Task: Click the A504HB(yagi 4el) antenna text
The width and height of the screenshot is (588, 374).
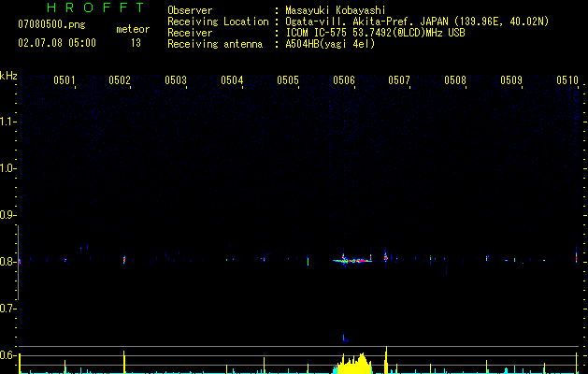Action: click(x=330, y=44)
